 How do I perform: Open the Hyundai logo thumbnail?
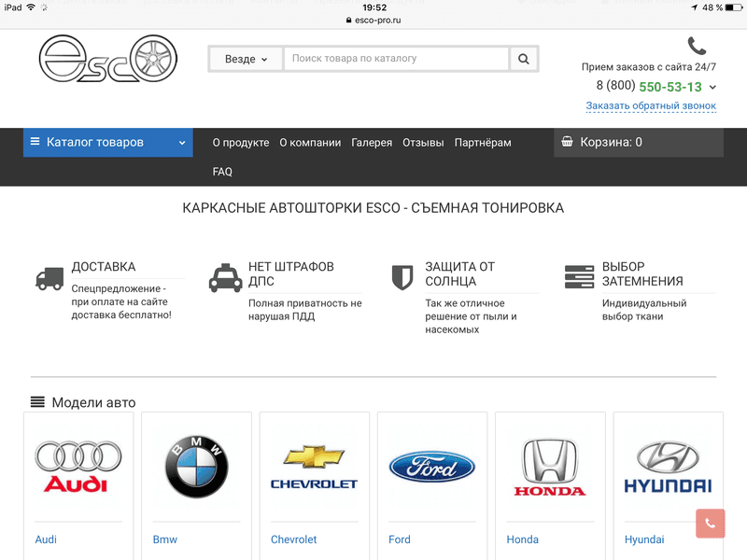(668, 467)
